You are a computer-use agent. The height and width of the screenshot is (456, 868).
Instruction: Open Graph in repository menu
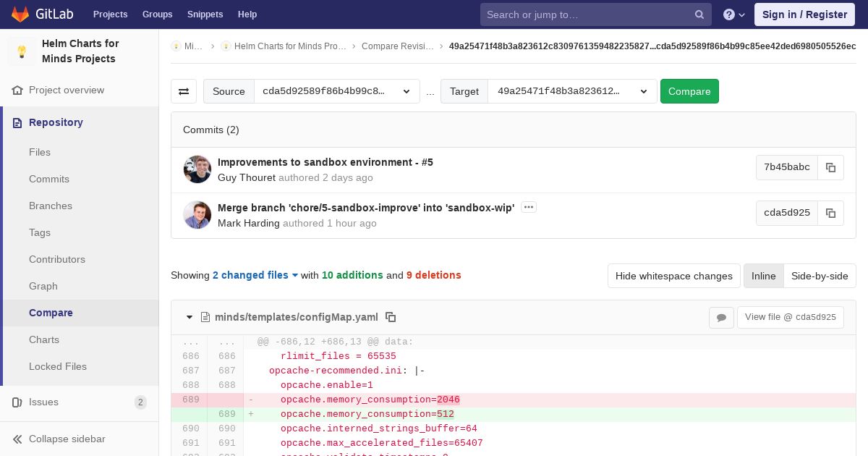coord(43,286)
